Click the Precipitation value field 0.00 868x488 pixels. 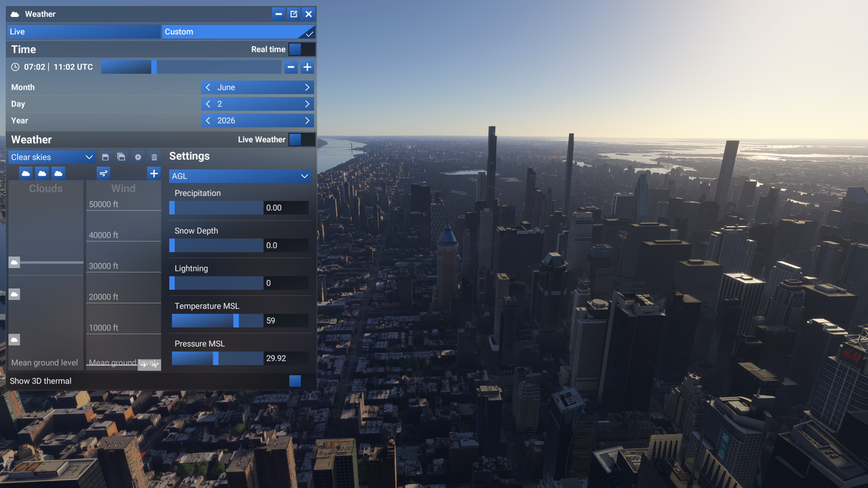[x=286, y=207]
